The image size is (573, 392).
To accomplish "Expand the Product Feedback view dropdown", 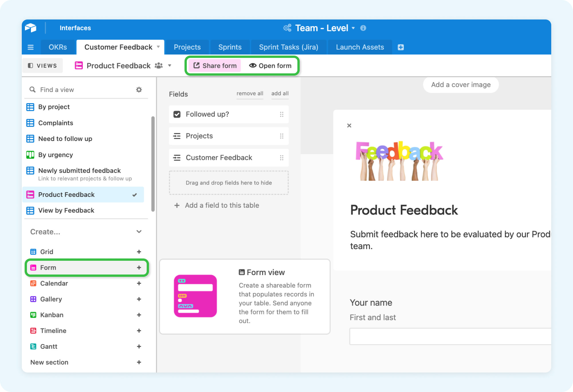I will coord(170,66).
